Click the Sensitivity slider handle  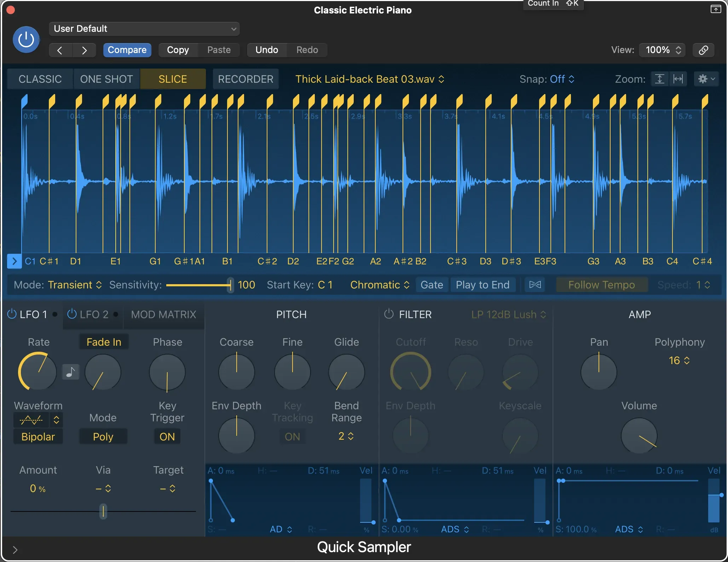pyautogui.click(x=230, y=285)
